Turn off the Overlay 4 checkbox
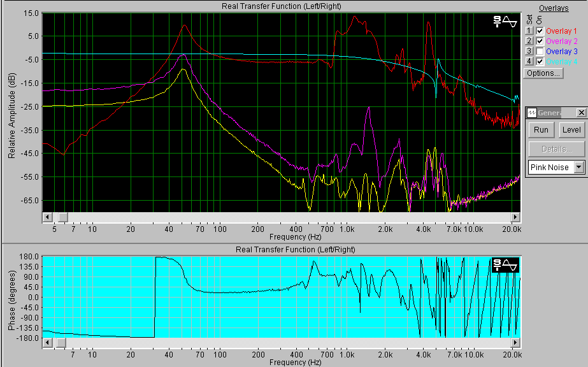This screenshot has height=367, width=588. coord(540,61)
